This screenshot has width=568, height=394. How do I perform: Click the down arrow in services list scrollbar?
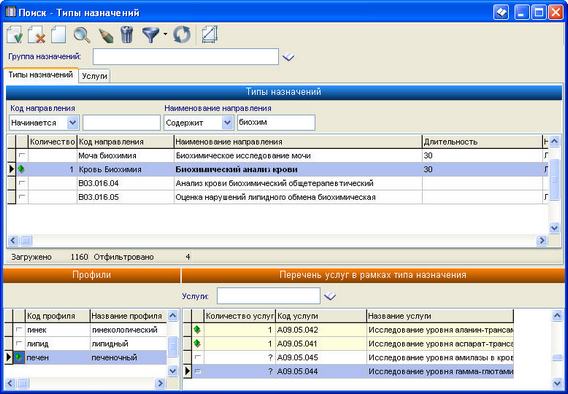coord(557,383)
